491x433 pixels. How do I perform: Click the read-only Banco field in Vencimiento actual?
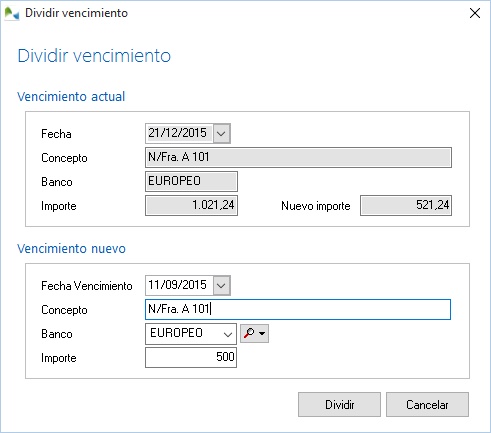pyautogui.click(x=191, y=181)
